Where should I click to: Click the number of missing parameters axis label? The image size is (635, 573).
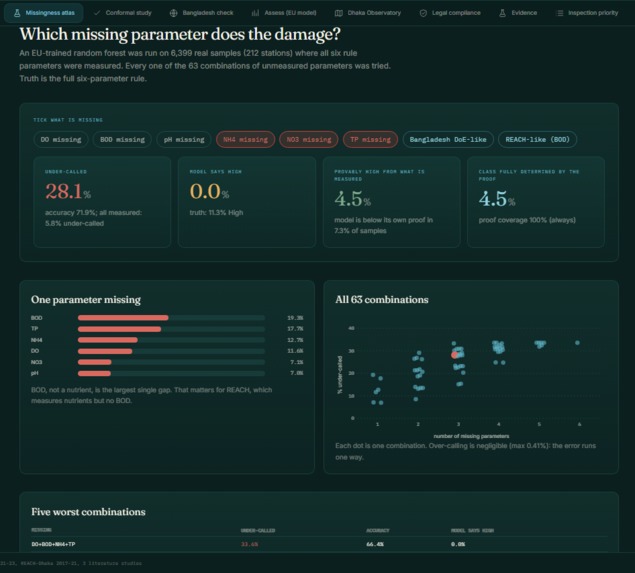click(x=471, y=436)
